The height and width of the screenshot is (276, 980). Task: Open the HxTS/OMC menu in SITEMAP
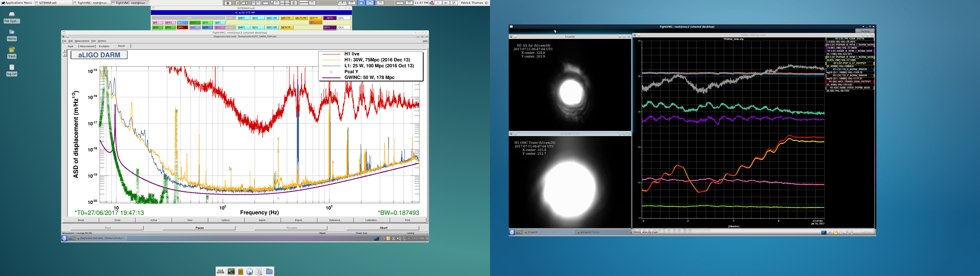(x=301, y=18)
